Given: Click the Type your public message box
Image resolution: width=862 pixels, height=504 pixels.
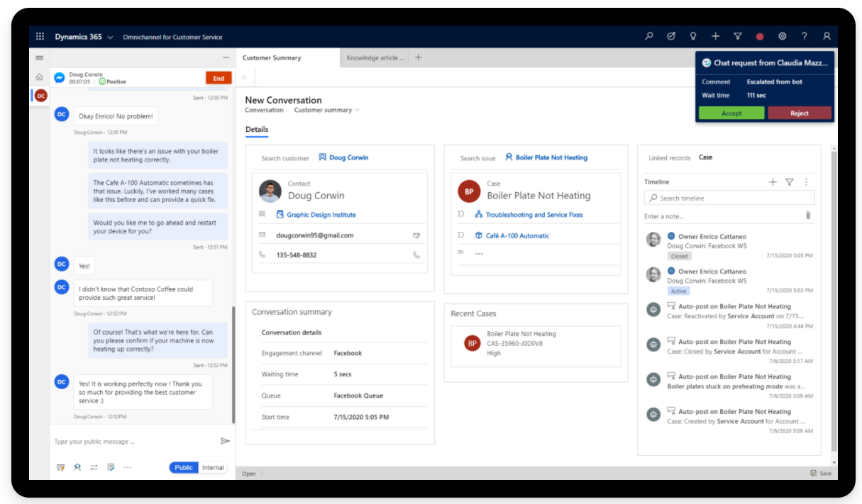Looking at the screenshot, I should (x=135, y=442).
